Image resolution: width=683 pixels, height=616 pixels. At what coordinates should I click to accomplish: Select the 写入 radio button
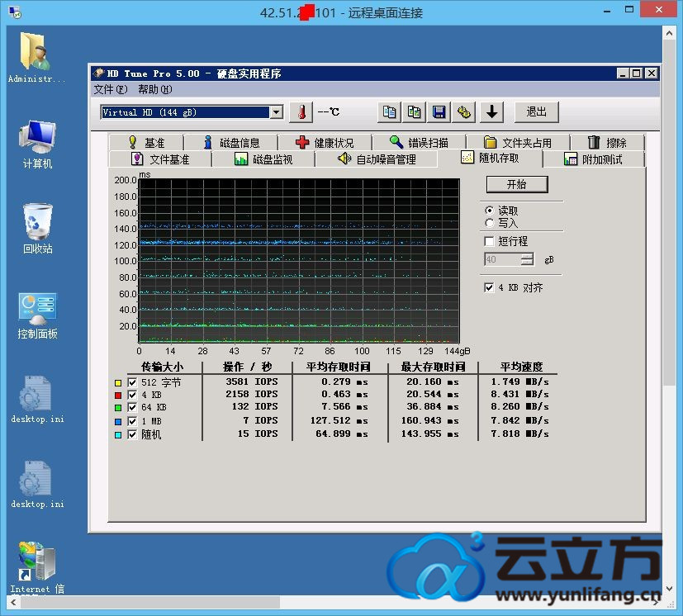tap(489, 223)
